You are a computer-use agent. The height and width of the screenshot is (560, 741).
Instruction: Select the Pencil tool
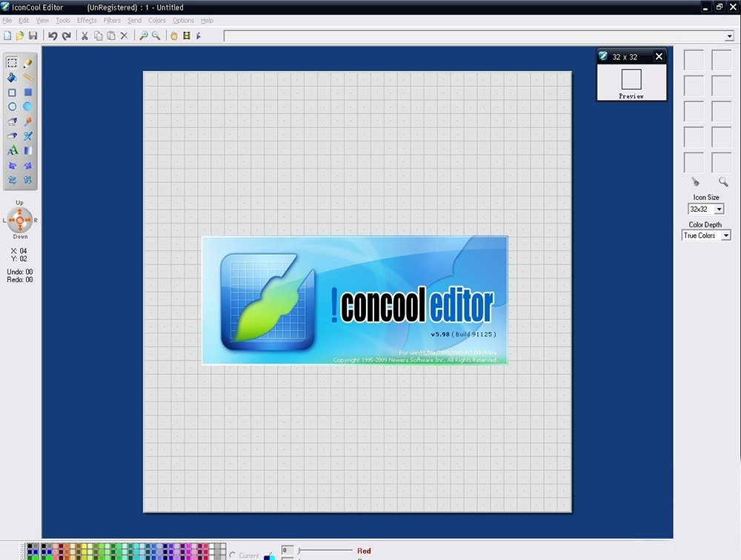[x=28, y=62]
